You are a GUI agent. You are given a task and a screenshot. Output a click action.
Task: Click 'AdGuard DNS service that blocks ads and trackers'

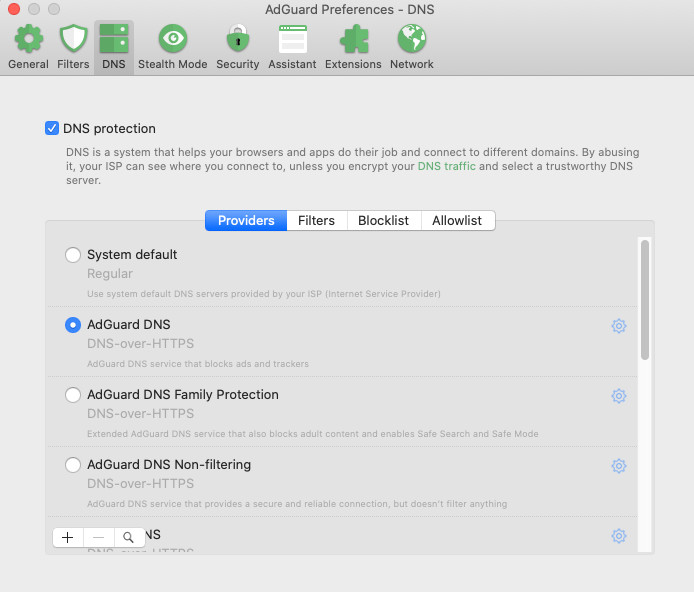click(x=198, y=364)
